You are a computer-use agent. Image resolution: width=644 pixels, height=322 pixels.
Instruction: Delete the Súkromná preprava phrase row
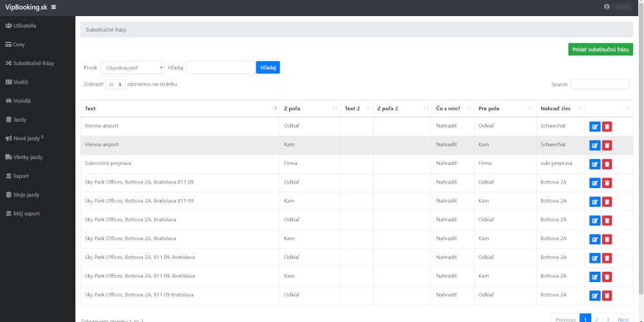click(607, 164)
